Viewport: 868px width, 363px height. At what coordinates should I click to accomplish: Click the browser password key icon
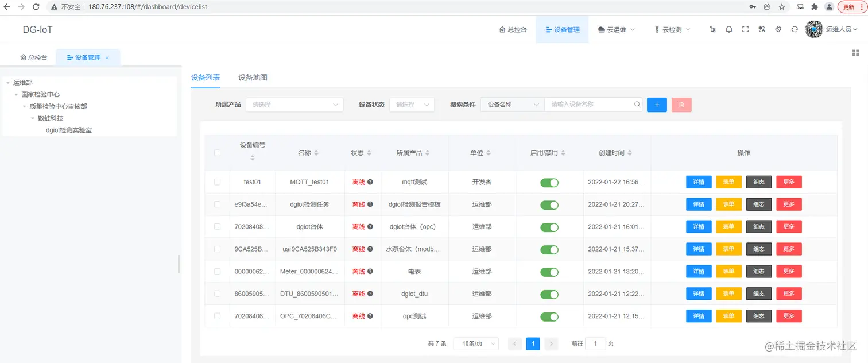pos(753,7)
